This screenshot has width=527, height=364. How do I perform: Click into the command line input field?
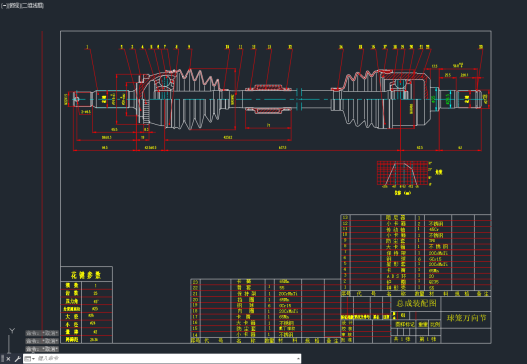pos(165,359)
